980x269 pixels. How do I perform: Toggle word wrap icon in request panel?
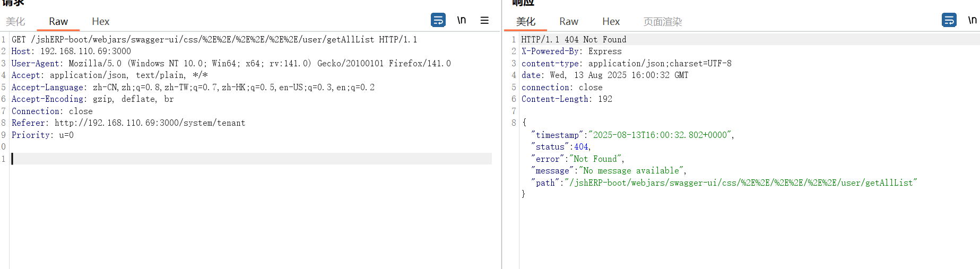pos(438,20)
